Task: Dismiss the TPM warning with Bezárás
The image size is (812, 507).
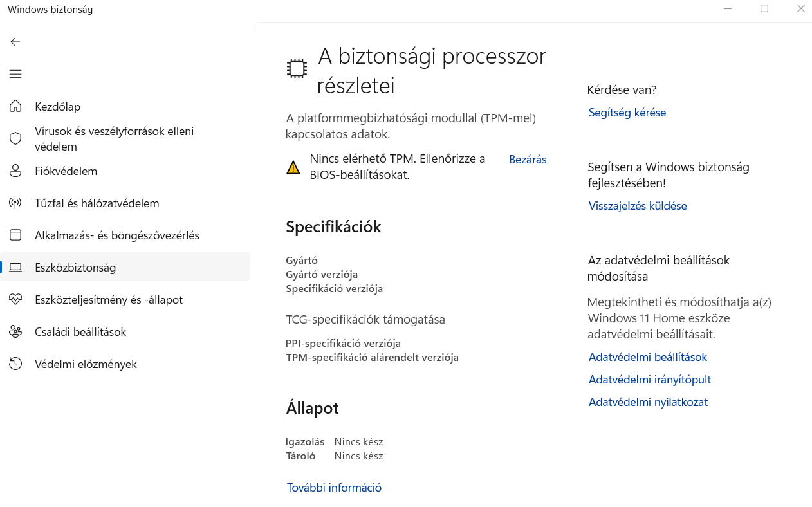Action: coord(528,160)
